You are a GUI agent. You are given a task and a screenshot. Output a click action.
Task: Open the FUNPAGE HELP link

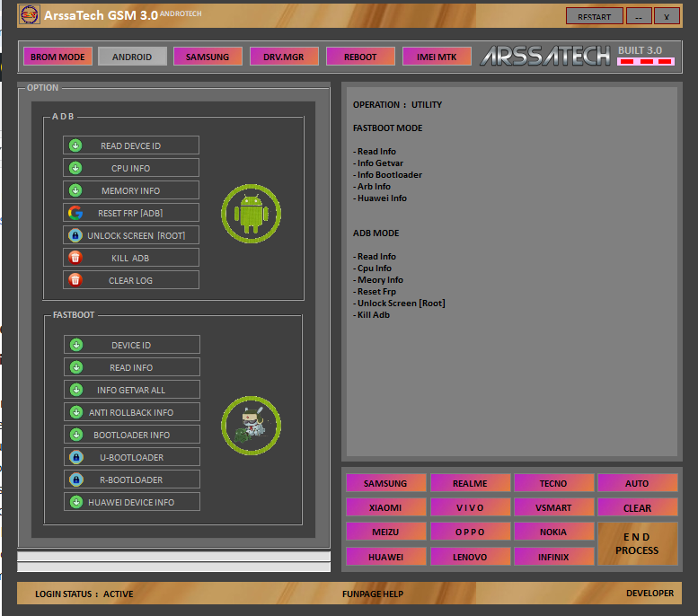click(x=373, y=594)
